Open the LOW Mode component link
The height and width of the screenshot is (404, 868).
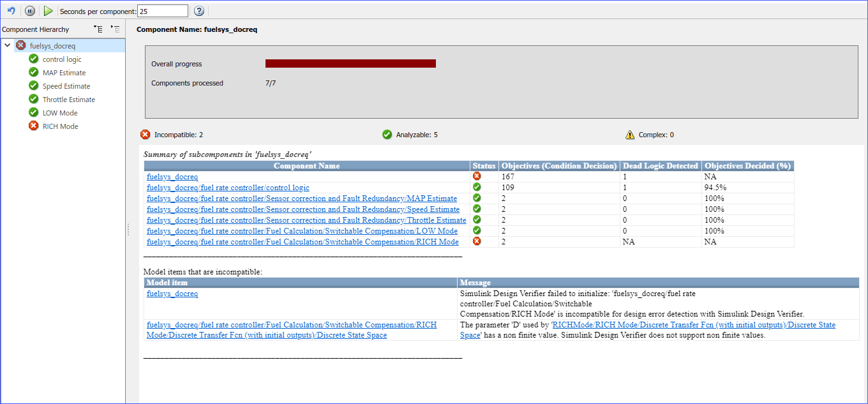click(302, 231)
